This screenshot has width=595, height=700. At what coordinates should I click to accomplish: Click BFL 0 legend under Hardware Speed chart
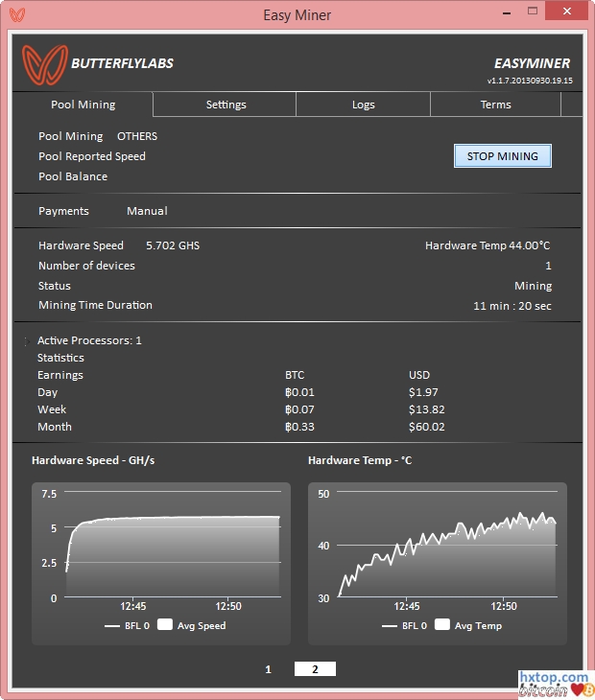(x=128, y=626)
